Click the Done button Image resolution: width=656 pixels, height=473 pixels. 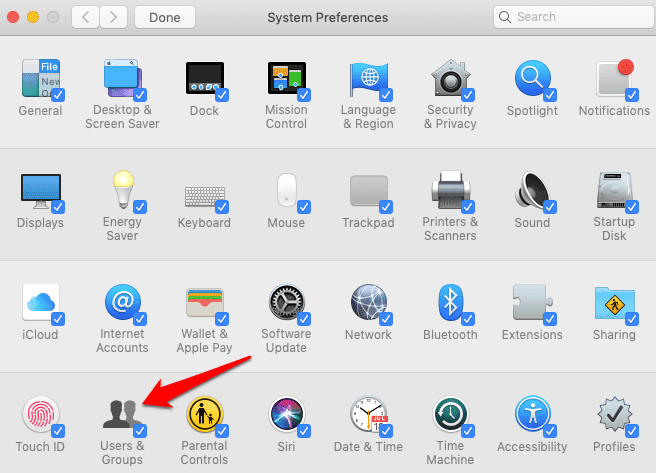coord(165,17)
